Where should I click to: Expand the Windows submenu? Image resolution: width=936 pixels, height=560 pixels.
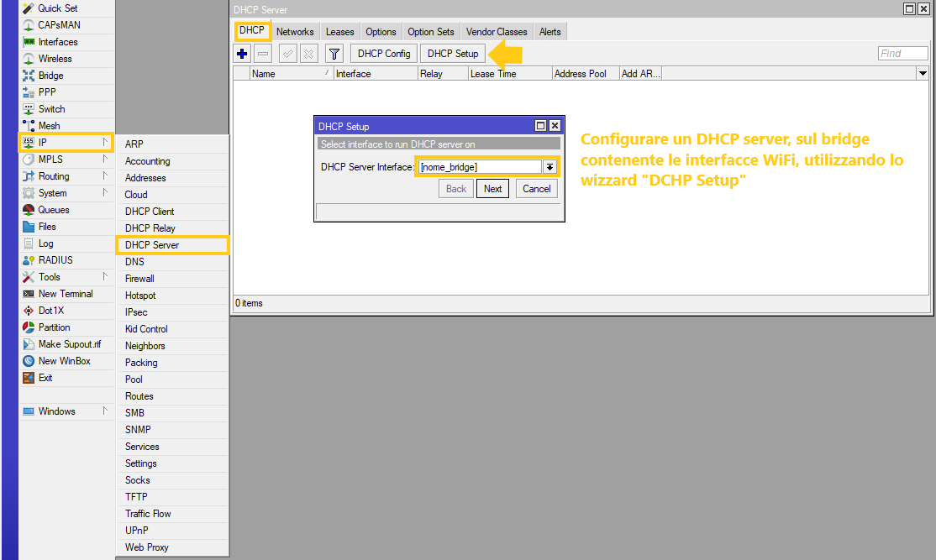(x=105, y=411)
